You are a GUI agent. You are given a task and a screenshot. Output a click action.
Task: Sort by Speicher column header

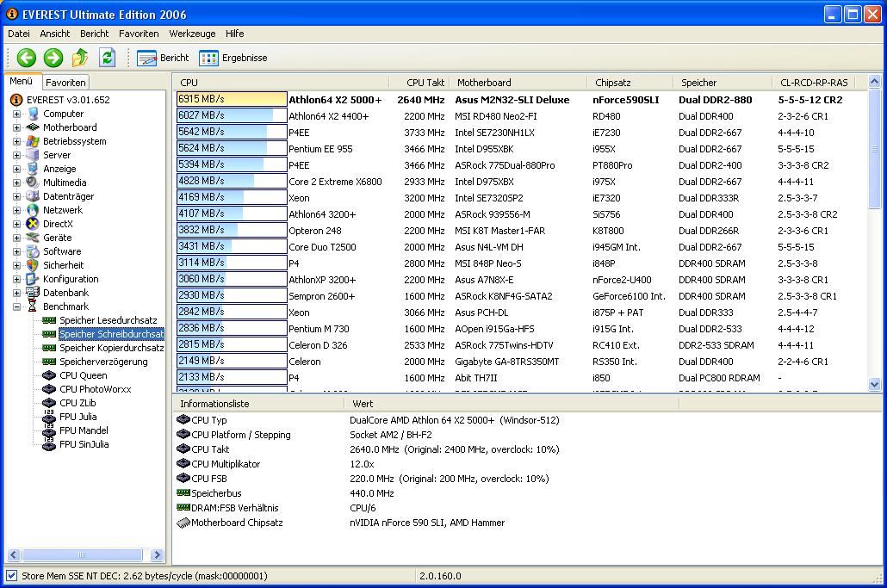coord(723,83)
